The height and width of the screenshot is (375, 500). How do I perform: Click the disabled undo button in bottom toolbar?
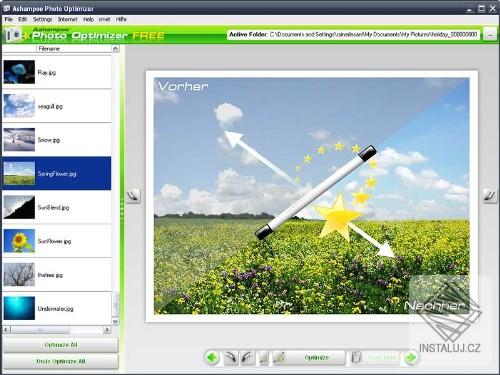coord(375,358)
